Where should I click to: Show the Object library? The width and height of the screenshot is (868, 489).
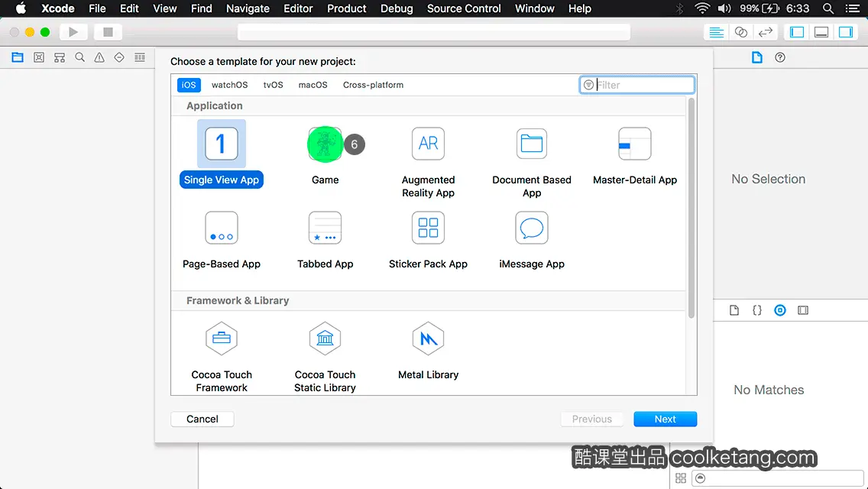pyautogui.click(x=780, y=310)
